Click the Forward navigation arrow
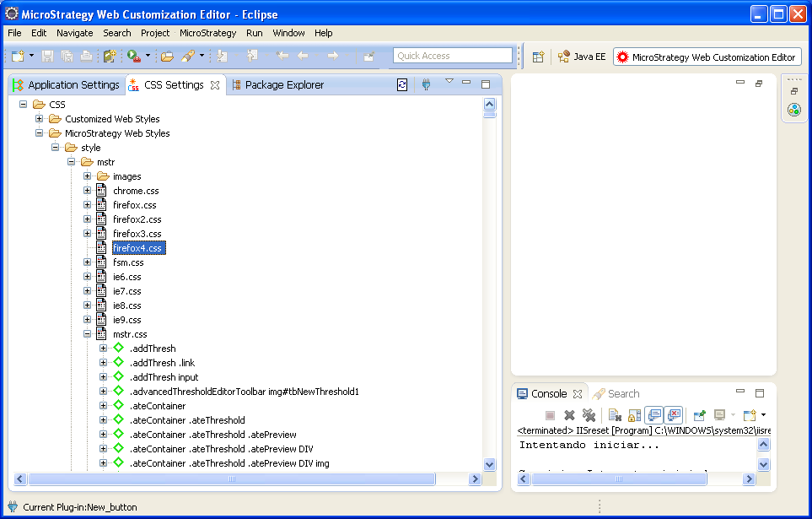The height and width of the screenshot is (519, 812). pos(334,57)
